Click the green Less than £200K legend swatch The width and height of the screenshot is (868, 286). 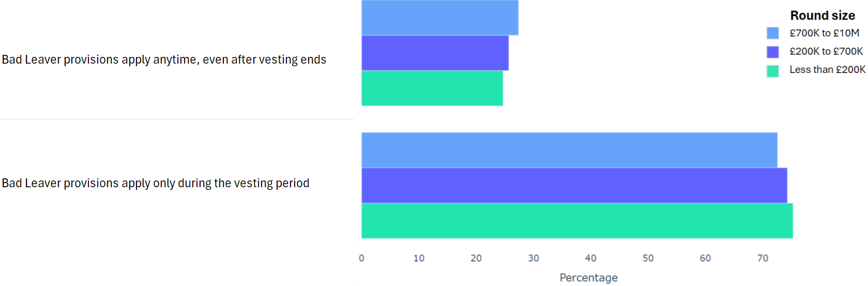click(x=772, y=70)
